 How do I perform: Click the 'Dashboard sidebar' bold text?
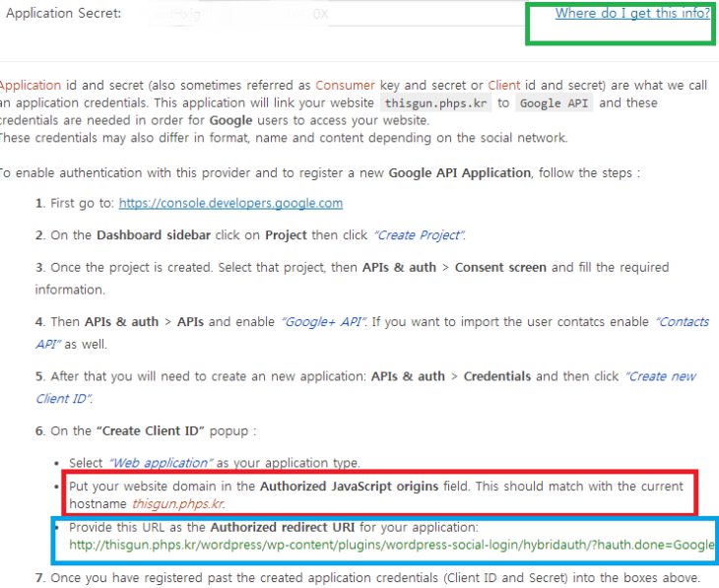(x=154, y=235)
